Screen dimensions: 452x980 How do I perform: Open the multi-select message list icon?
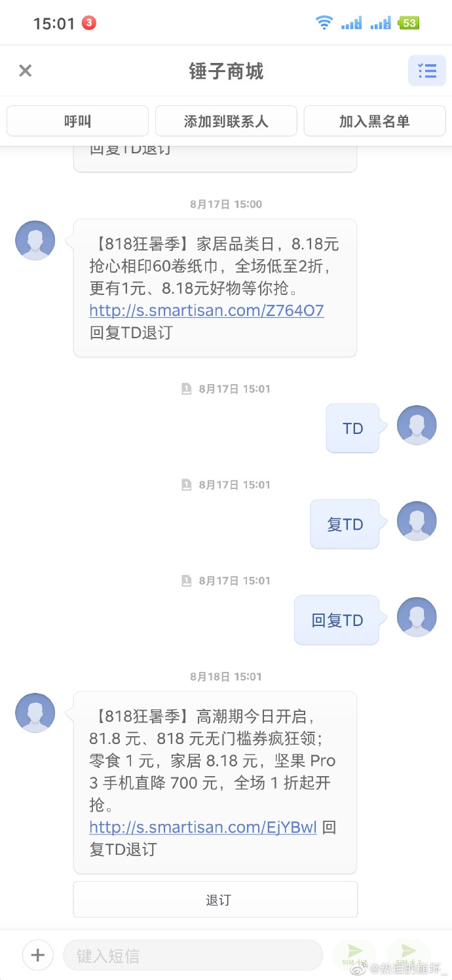coord(426,71)
